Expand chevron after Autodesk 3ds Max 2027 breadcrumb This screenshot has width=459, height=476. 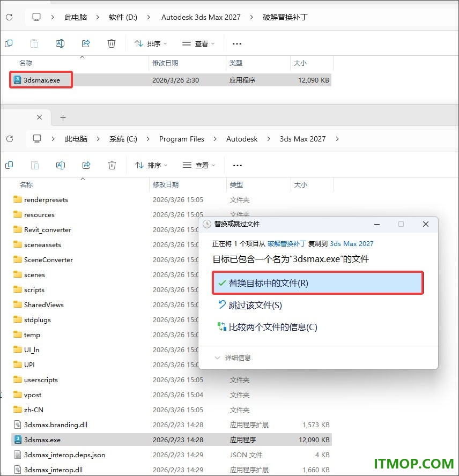(251, 17)
